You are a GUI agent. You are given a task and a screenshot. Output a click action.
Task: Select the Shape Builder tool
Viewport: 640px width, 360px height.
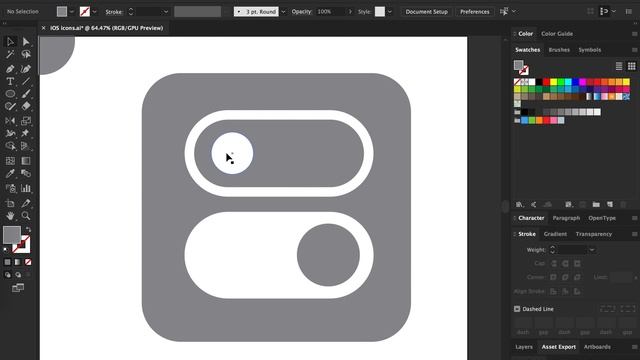tap(10, 146)
